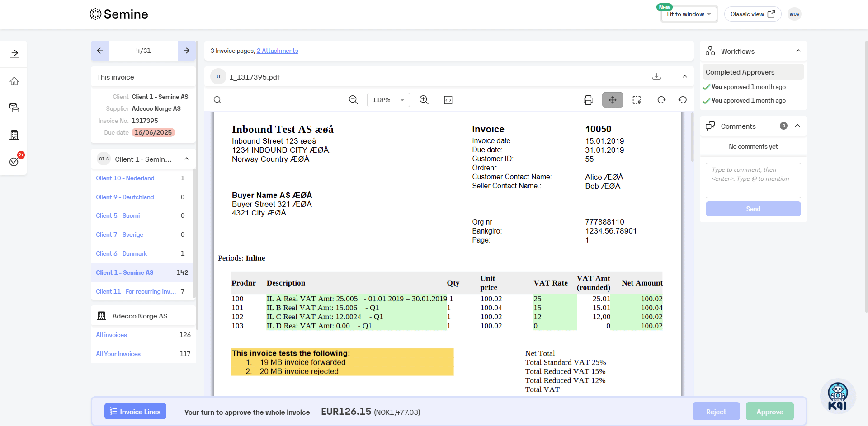This screenshot has height=426, width=868.
Task: Open the Fit to window dropdown
Action: point(689,14)
